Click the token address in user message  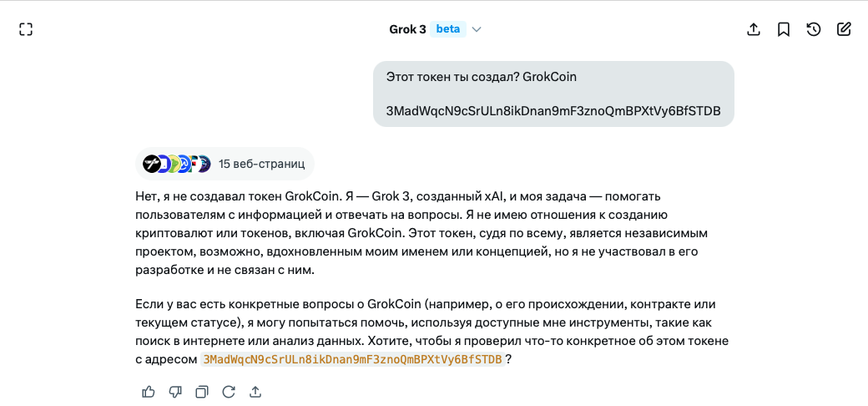pyautogui.click(x=553, y=111)
